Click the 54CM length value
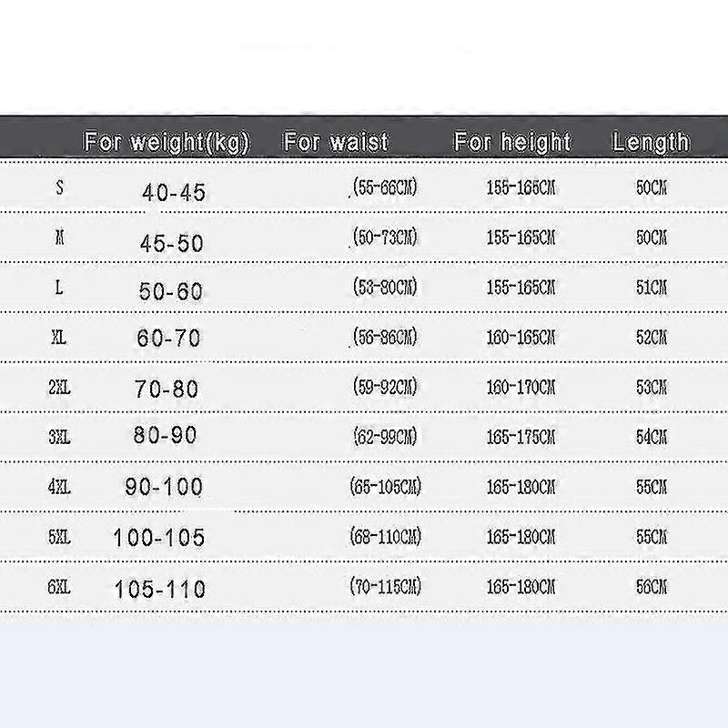The width and height of the screenshot is (728, 728). pos(652,437)
